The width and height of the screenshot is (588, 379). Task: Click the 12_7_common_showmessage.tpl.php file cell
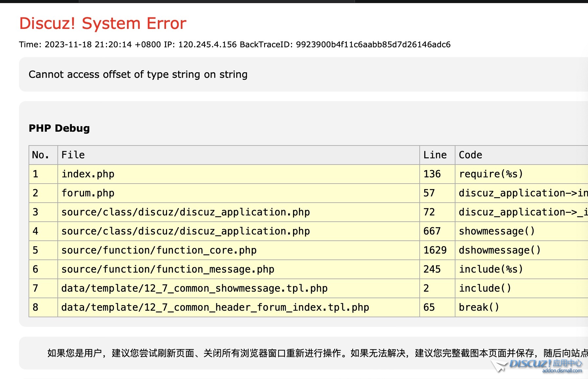click(x=239, y=288)
